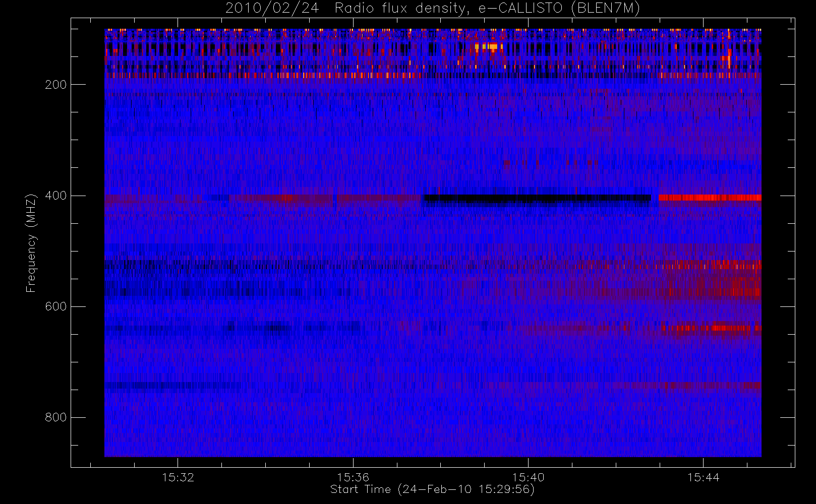Click the "15:44" time tick label

[703, 477]
